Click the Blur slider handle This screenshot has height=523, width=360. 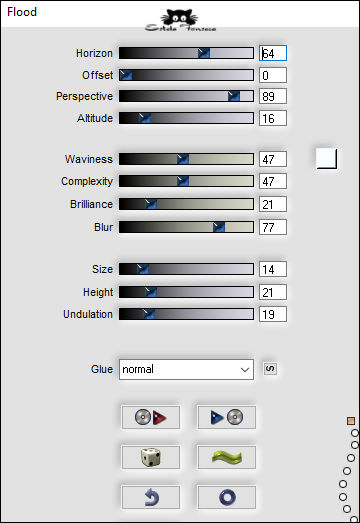pos(219,227)
